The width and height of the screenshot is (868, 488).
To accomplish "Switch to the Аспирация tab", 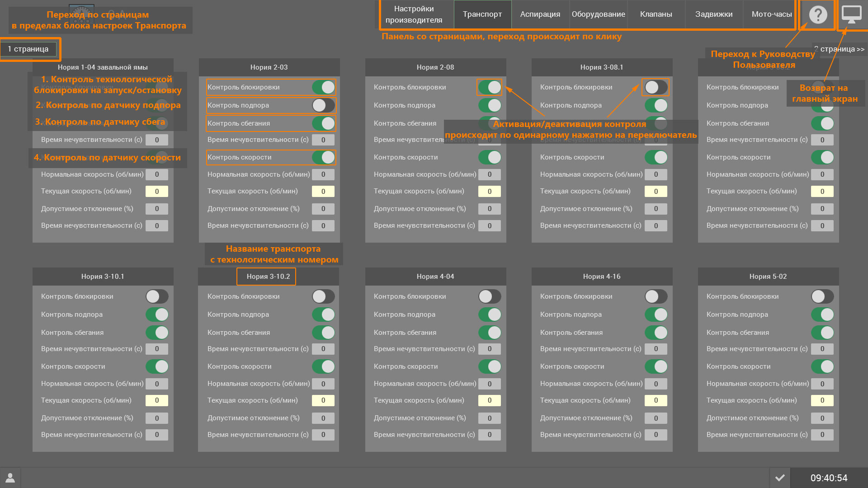I will pos(540,14).
